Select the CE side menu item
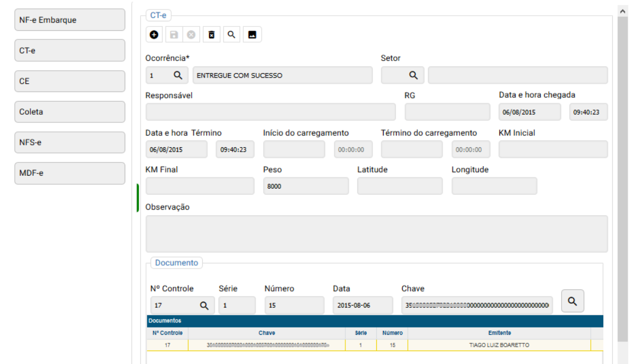This screenshot has width=633, height=364. 70,81
